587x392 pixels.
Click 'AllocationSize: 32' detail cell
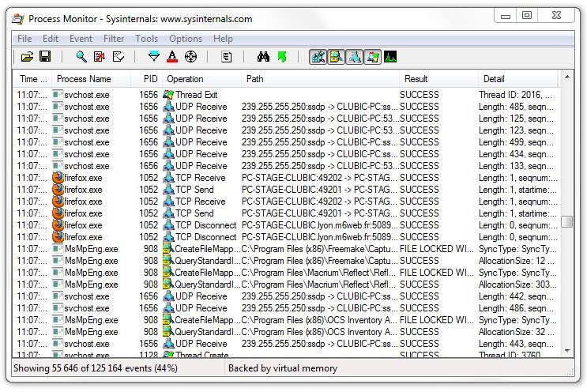click(517, 332)
